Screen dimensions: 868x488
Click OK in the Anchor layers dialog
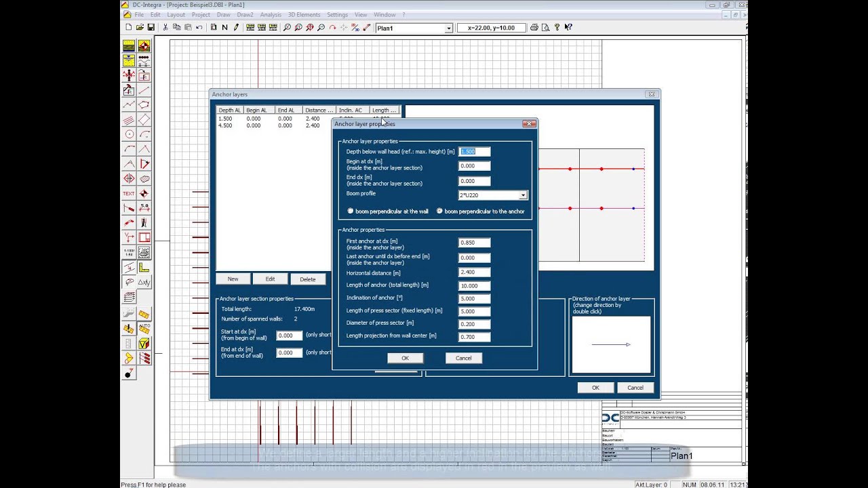click(595, 388)
